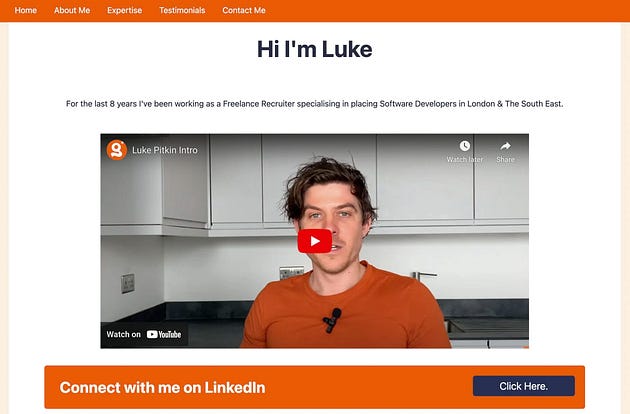This screenshot has height=414, width=630.
Task: Click 'Connect with me on LinkedIn' banner text
Action: (162, 387)
